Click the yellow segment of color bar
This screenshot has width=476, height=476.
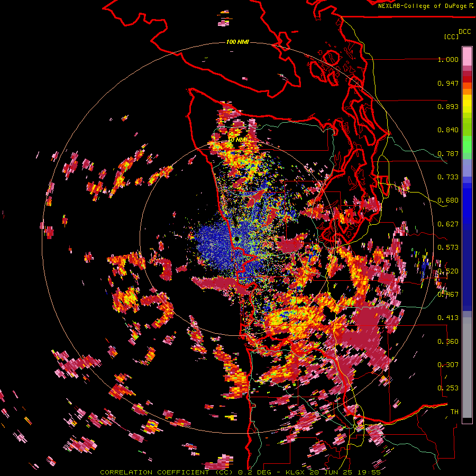[467, 104]
